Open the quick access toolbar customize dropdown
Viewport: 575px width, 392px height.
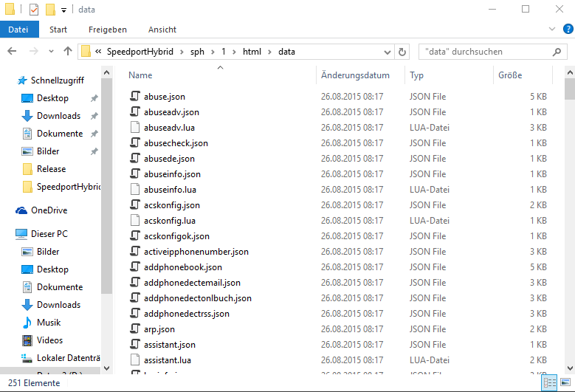[x=63, y=10]
